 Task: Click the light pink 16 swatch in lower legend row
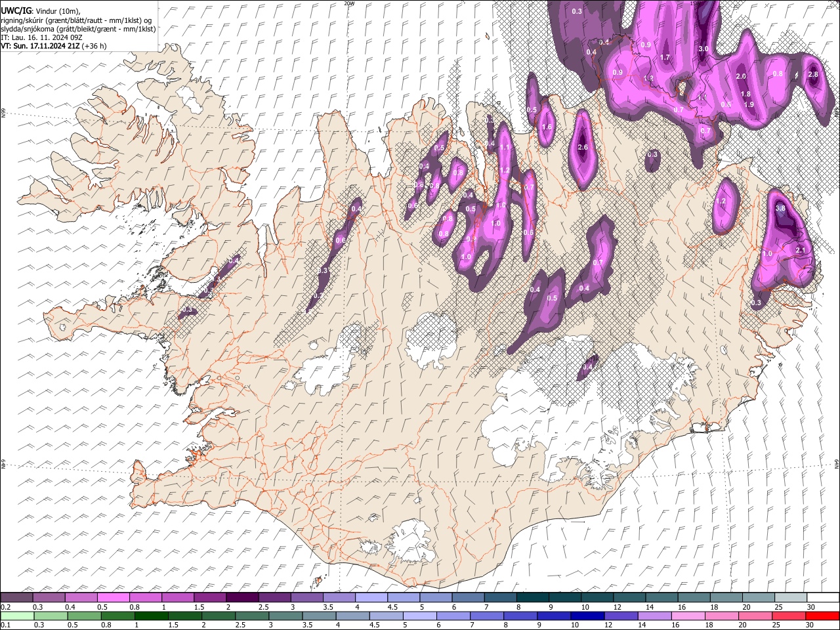(x=688, y=616)
